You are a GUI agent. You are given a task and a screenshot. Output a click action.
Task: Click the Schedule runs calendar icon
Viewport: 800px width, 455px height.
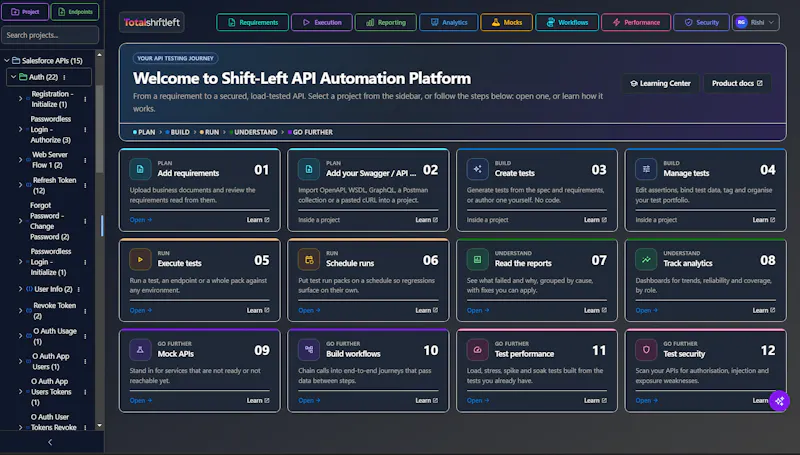309,260
